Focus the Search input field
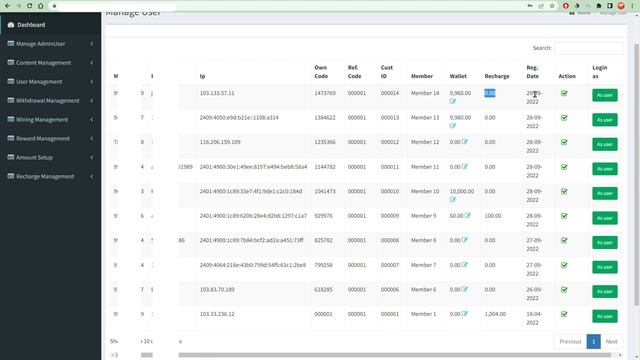The width and height of the screenshot is (640, 360). (588, 48)
